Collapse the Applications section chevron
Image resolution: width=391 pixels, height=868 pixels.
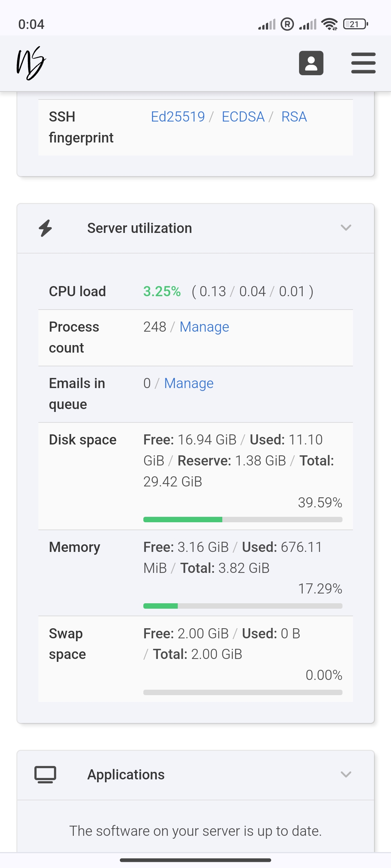tap(346, 774)
